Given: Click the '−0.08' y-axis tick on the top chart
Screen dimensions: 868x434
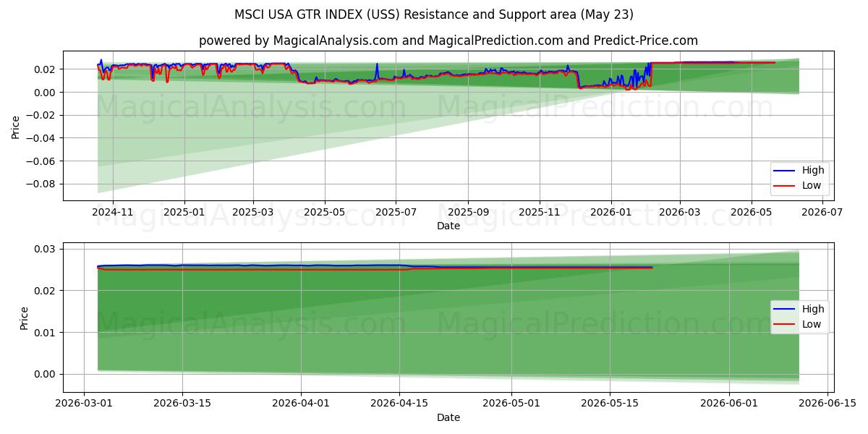Looking at the screenshot, I should click(x=42, y=184).
